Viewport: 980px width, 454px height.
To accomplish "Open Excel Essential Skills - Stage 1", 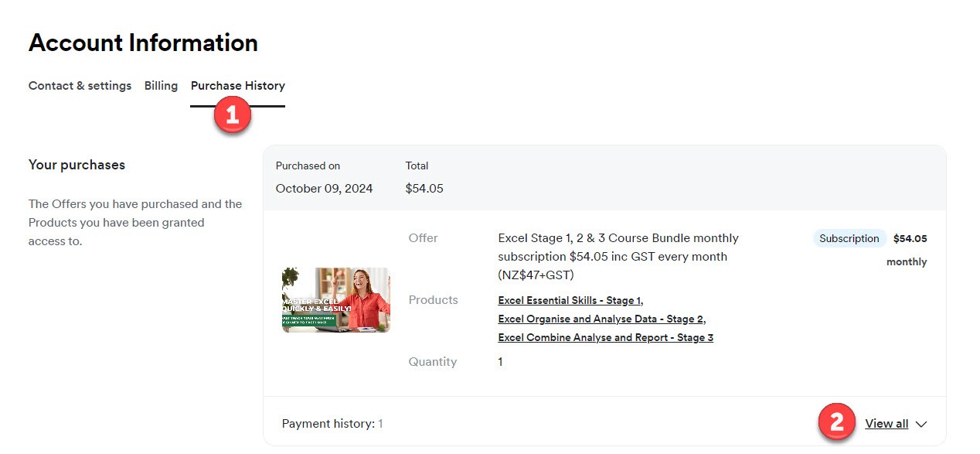I will click(570, 300).
